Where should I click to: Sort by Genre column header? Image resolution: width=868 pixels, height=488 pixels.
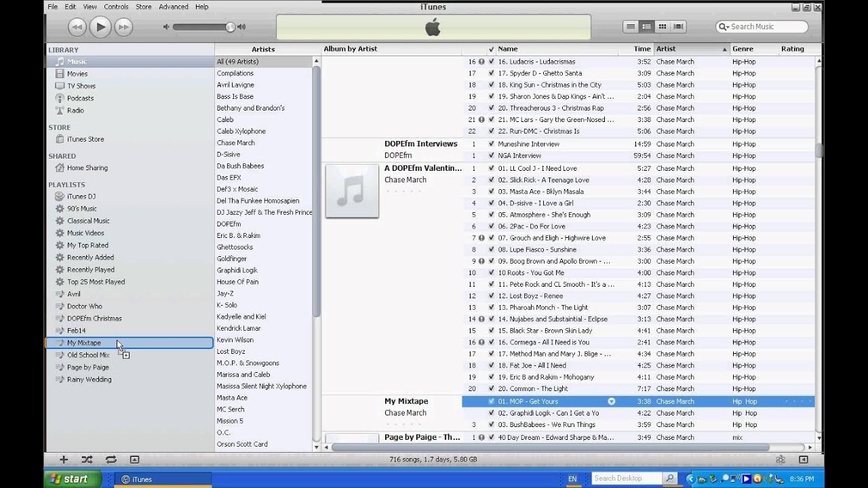(x=754, y=49)
